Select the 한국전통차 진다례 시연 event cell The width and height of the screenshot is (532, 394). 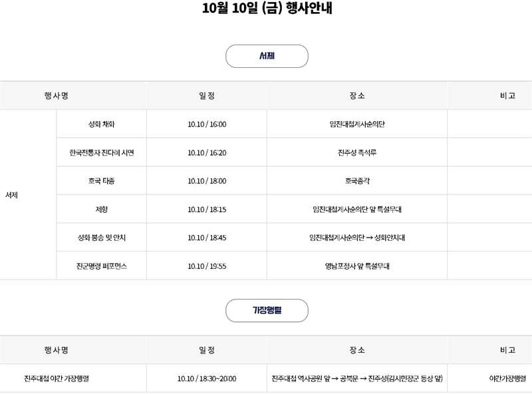coord(101,152)
